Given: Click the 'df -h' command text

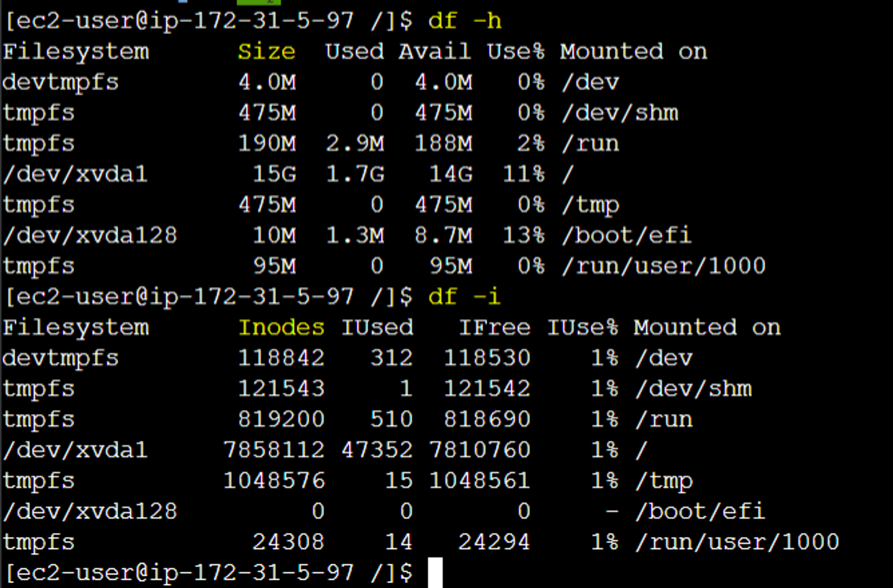Looking at the screenshot, I should [x=464, y=21].
